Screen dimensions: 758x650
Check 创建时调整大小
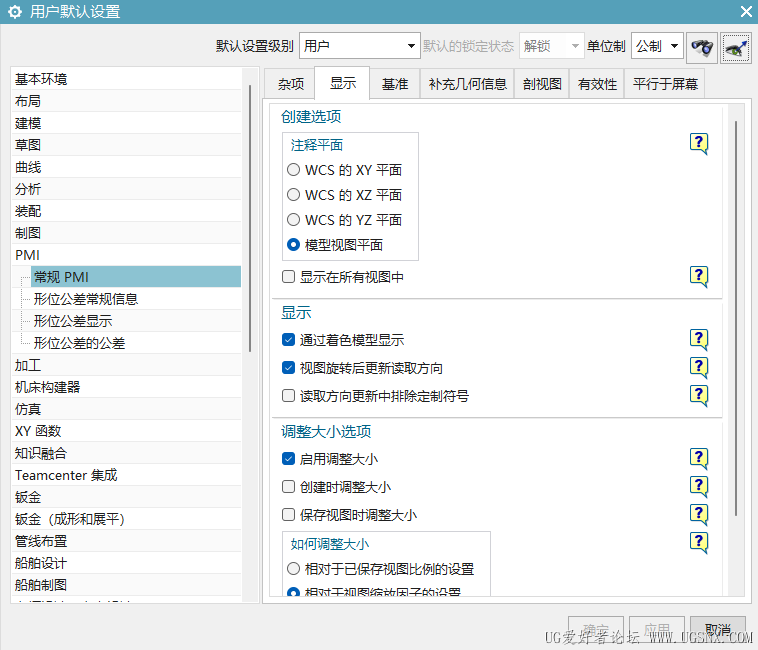(289, 487)
